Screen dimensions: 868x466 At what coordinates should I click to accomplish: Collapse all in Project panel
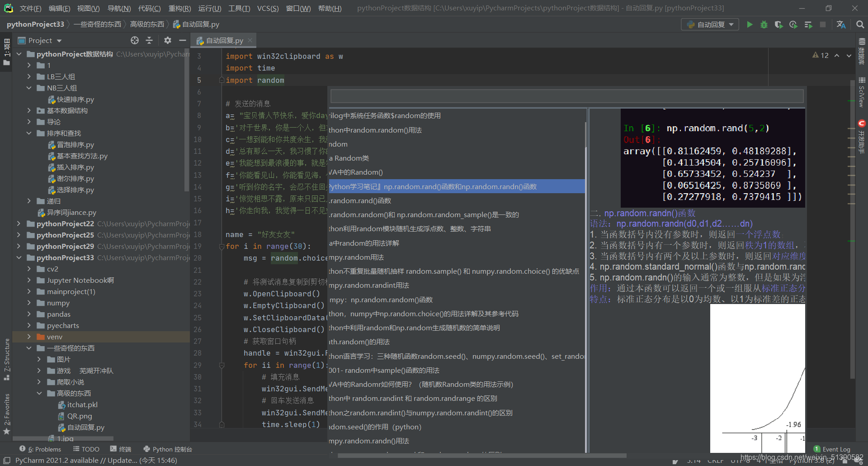149,40
